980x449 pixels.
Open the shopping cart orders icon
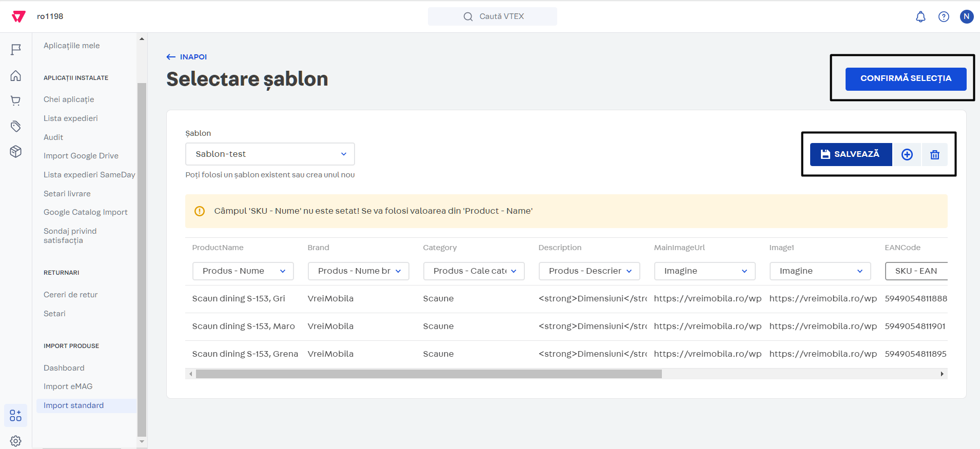pyautogui.click(x=16, y=101)
